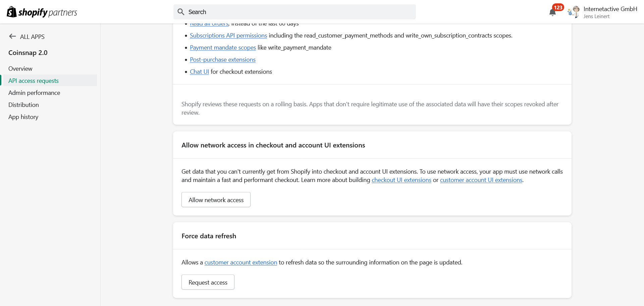Select API access requests in sidebar
This screenshot has height=306, width=644.
pyautogui.click(x=34, y=81)
